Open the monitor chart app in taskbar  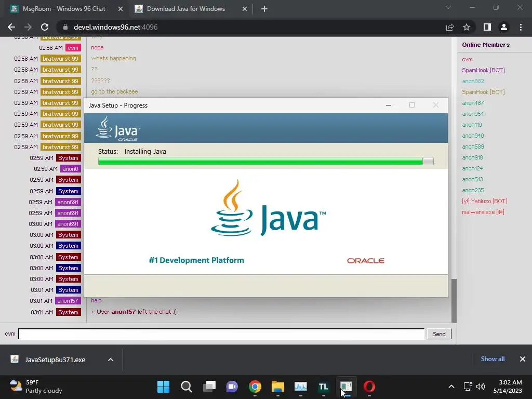301,387
